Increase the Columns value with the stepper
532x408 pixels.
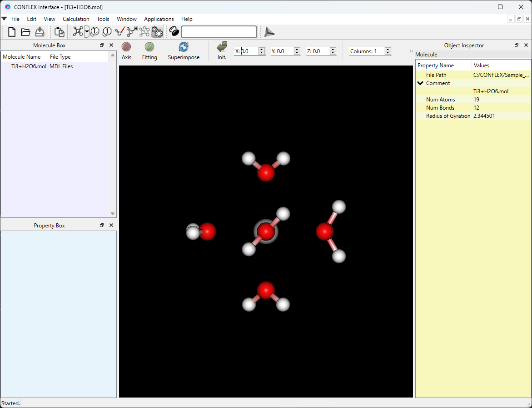click(388, 49)
